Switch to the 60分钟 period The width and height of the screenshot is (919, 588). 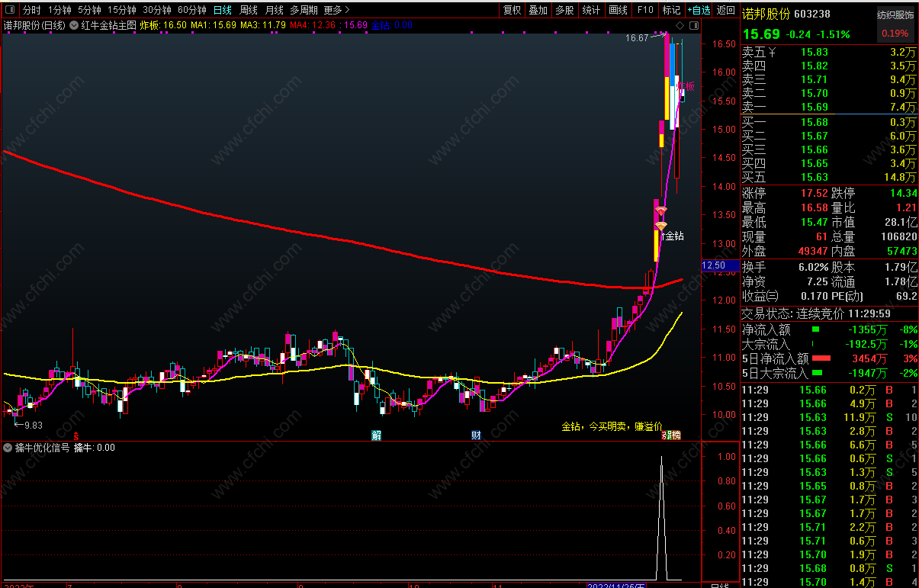191,10
